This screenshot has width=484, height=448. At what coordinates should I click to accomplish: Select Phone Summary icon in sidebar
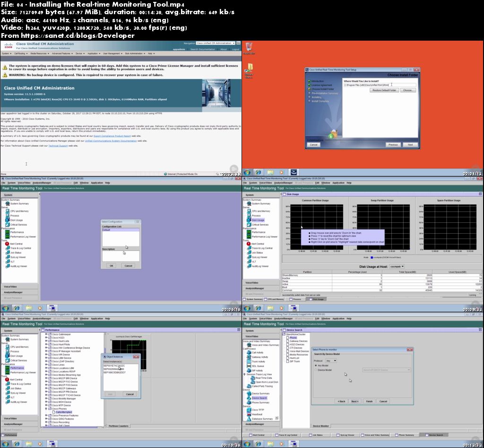tap(249, 403)
